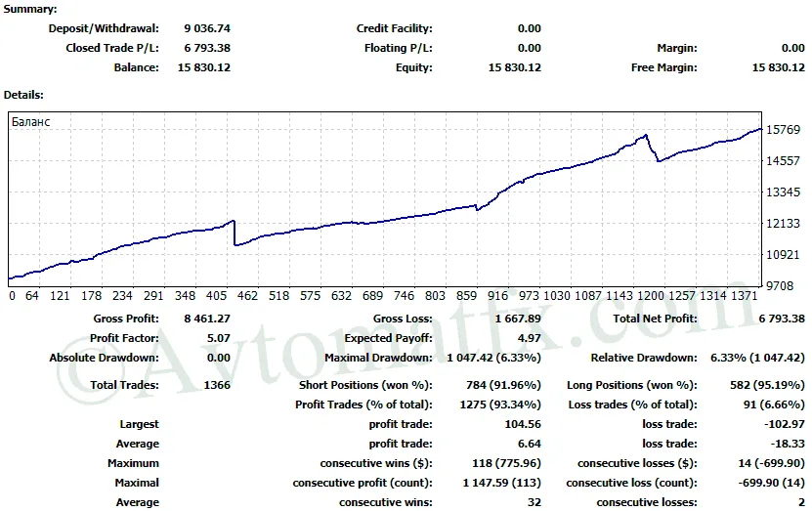Click the 15769 axis label on chart
Viewport: 812px width, 511px height.
pyautogui.click(x=783, y=130)
